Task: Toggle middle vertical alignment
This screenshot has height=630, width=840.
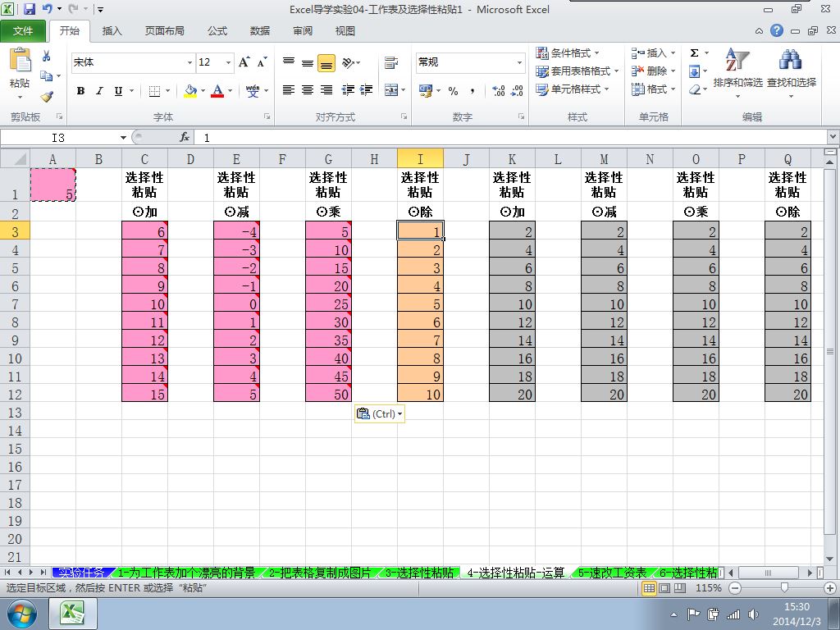Action: [308, 62]
